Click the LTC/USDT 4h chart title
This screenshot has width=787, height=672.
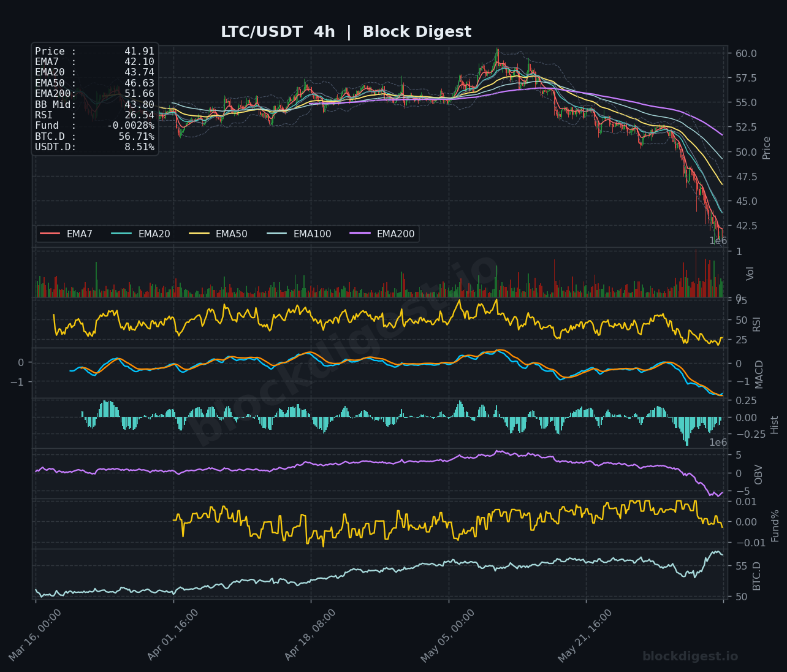click(346, 32)
